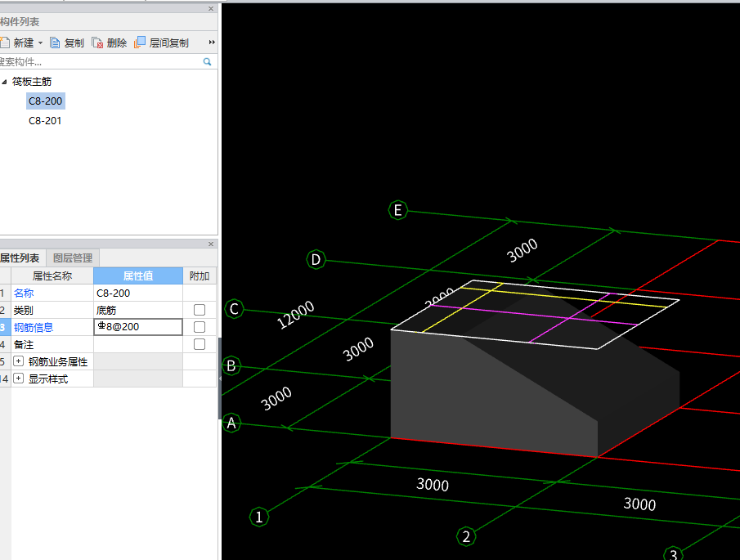
Task: Click axis bubble 2 in viewport
Action: pyautogui.click(x=466, y=536)
